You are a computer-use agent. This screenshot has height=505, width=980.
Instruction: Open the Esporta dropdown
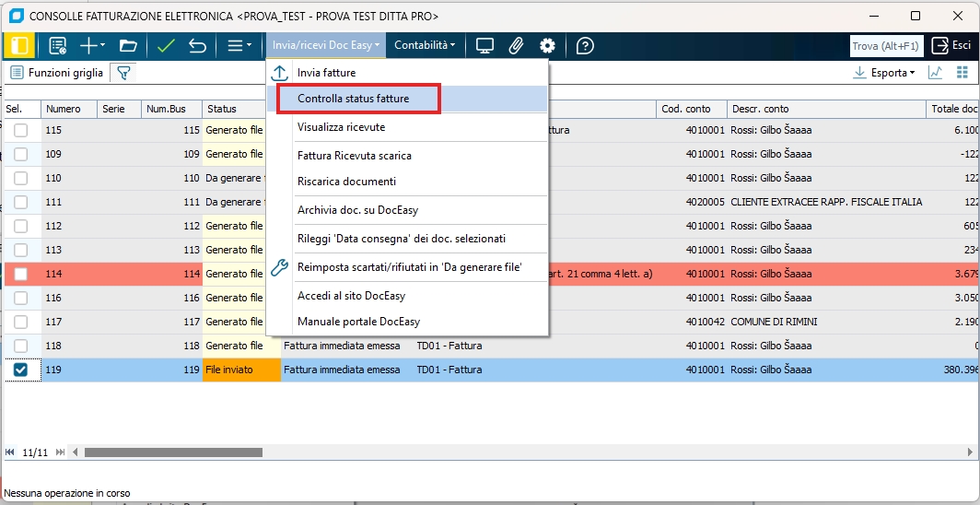coord(884,72)
